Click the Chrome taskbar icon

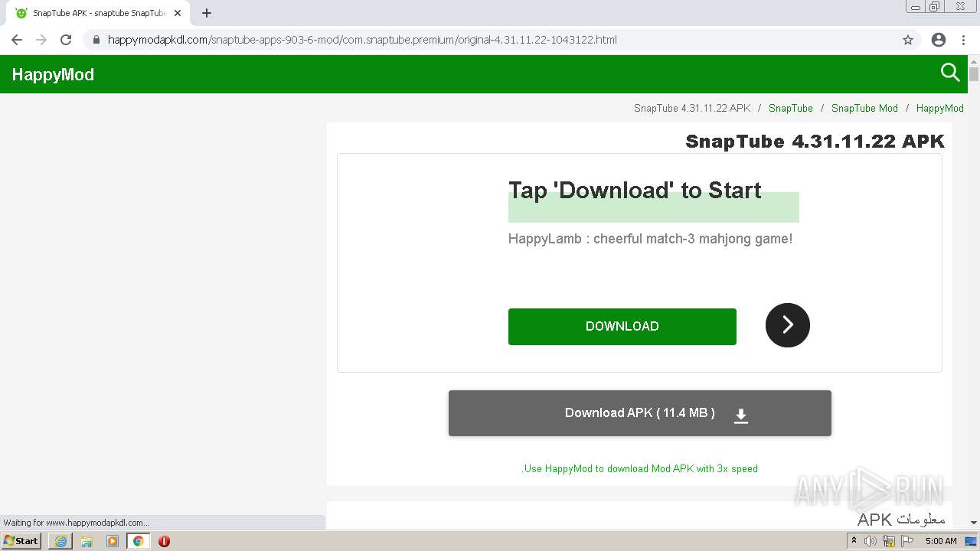click(x=139, y=541)
